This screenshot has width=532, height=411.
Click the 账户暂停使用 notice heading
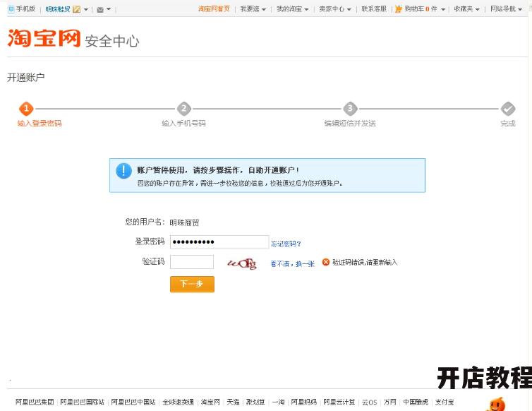tap(218, 170)
